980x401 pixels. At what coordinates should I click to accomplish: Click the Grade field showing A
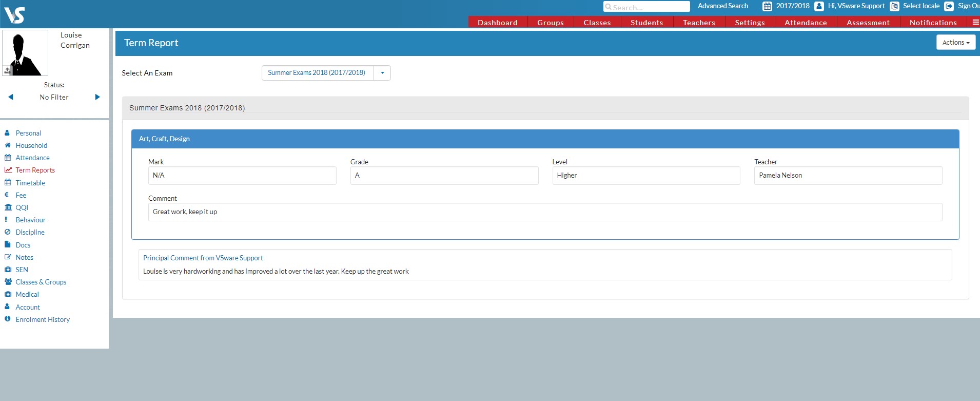444,176
